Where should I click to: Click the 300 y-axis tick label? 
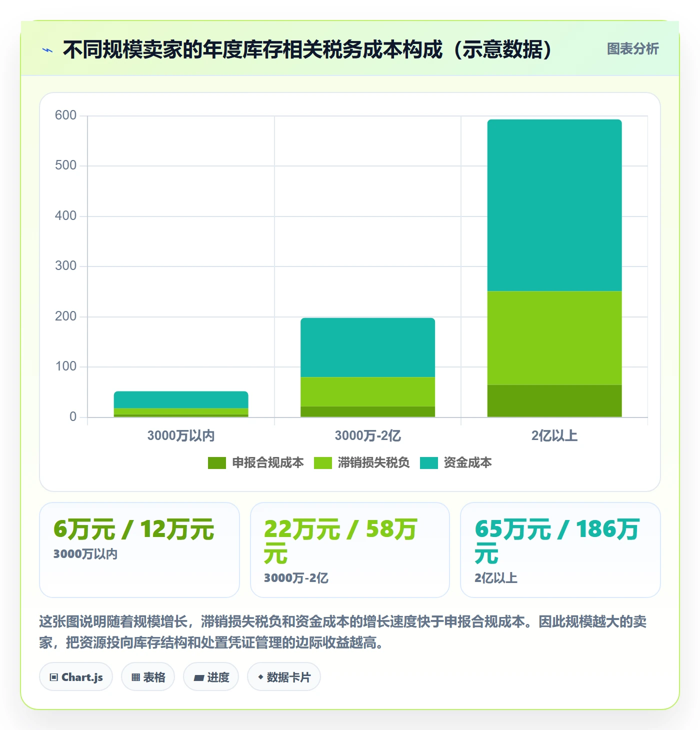coord(66,266)
